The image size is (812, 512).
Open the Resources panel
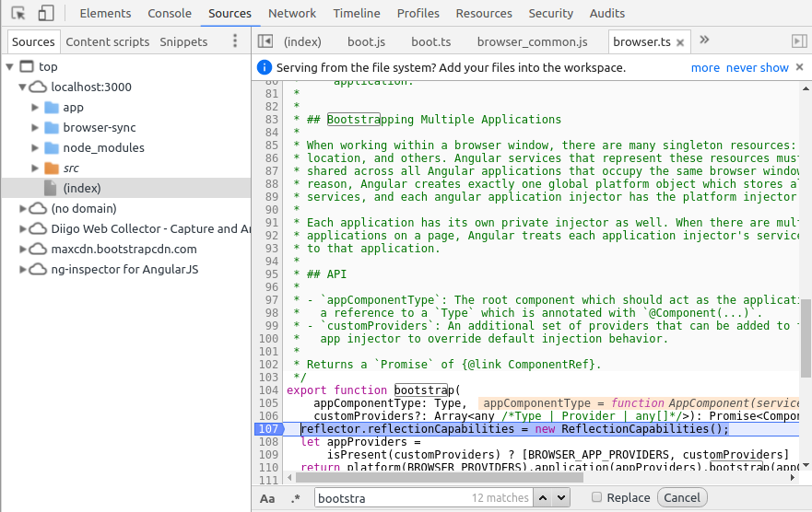coord(484,14)
